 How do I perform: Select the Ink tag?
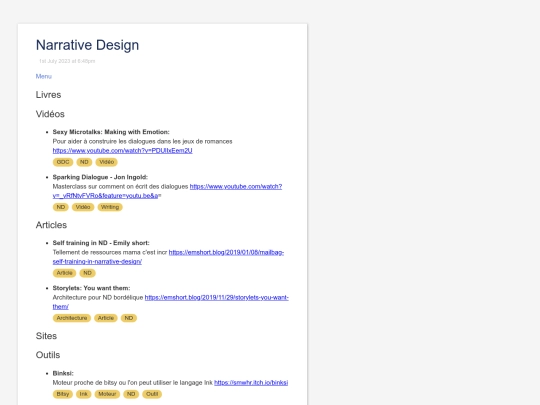[84, 394]
